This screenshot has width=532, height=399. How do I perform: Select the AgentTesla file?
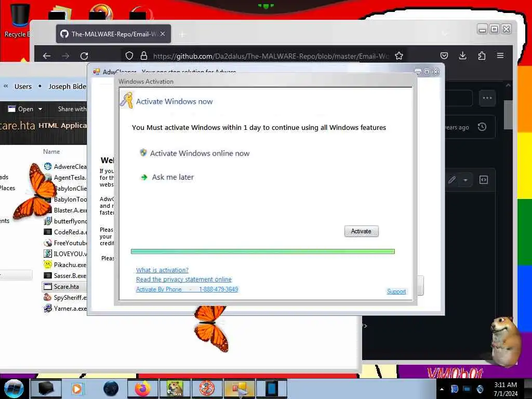click(65, 178)
